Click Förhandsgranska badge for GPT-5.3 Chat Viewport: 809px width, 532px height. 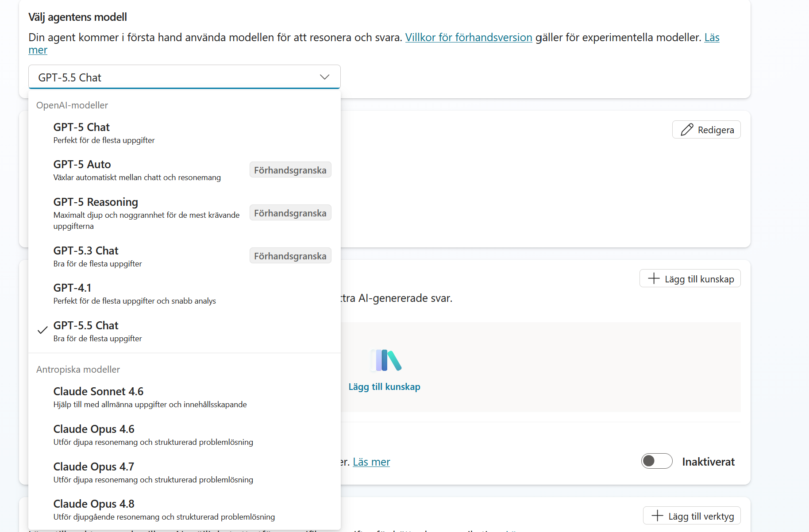point(290,256)
